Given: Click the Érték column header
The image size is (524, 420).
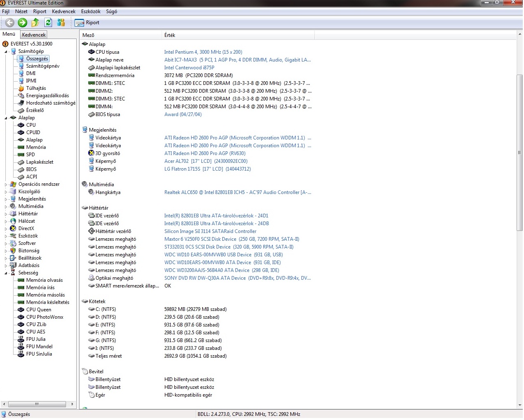Looking at the screenshot, I should click(x=238, y=35).
